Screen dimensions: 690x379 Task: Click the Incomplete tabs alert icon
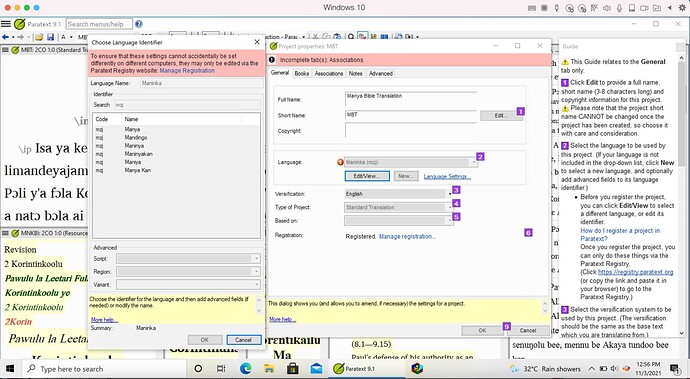coord(272,60)
